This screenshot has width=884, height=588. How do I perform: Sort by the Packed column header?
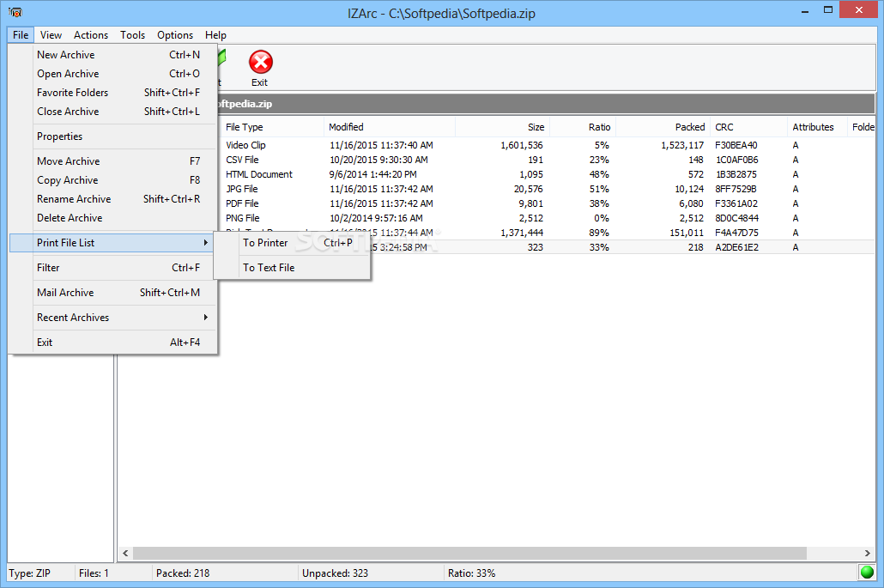[663, 127]
